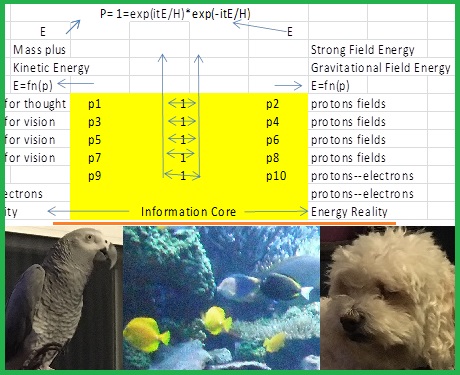Screen dimensions: 460x375
Task: Click the formula text P= 1=exp(itE/H)*exp(-itE/H)
Action: (x=175, y=14)
